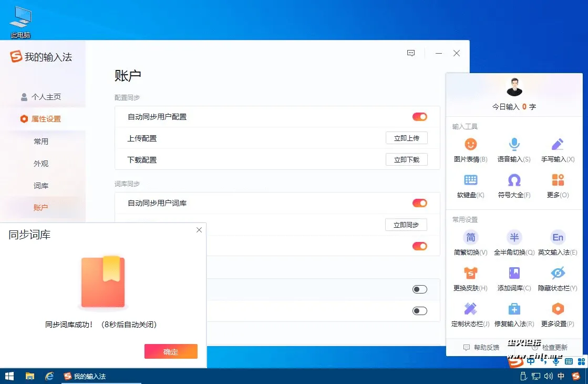The height and width of the screenshot is (384, 588).
Task: Open the 图片表情 emoji picture panel
Action: coord(470,149)
